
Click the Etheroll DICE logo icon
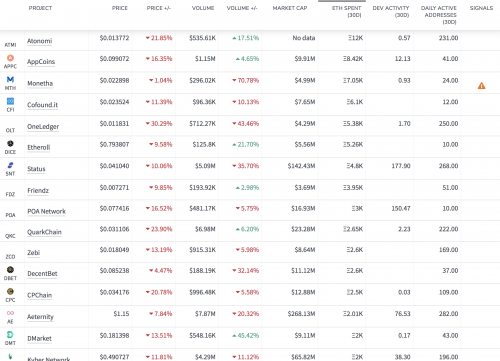[10, 144]
